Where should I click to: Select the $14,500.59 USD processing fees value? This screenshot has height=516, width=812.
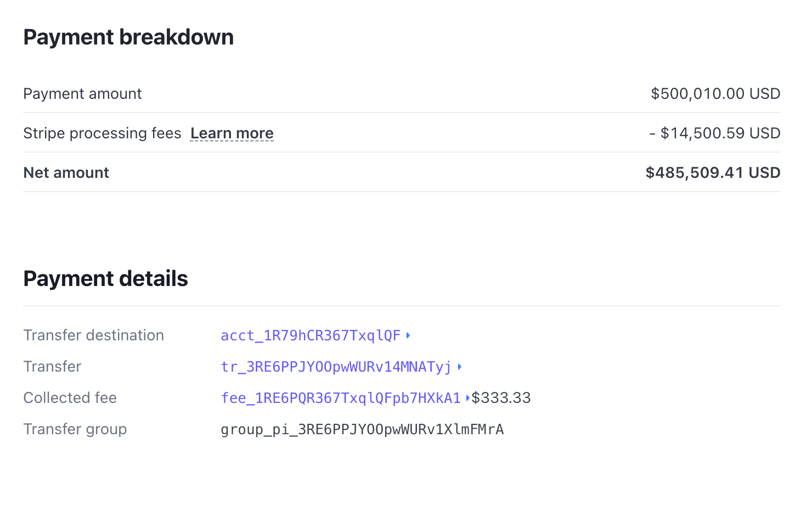[715, 133]
